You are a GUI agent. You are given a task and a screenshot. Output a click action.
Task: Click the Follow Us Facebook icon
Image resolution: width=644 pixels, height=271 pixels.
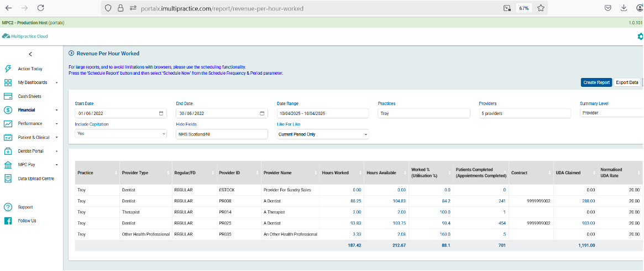tap(7, 221)
